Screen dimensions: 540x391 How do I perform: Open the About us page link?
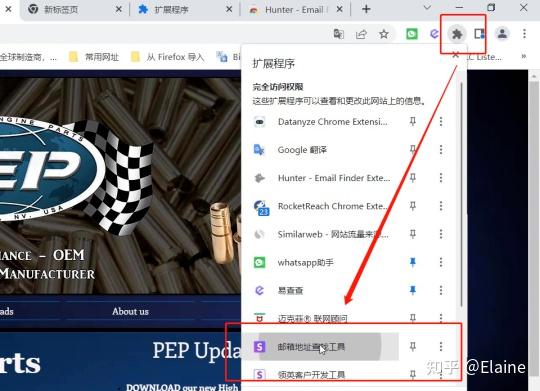pyautogui.click(x=130, y=311)
